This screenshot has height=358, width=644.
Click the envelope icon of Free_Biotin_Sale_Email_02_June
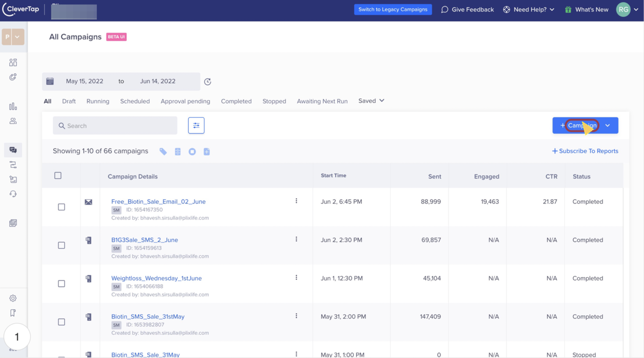coord(88,202)
